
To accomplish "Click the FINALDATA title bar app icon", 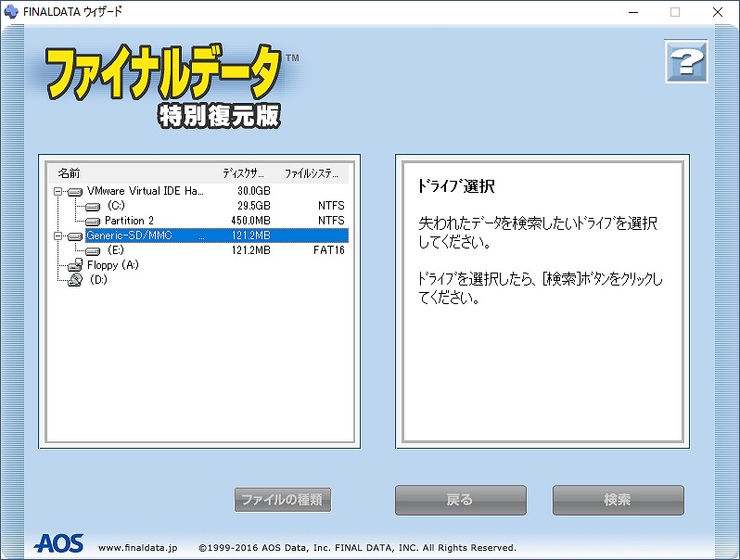I will pos(11,11).
